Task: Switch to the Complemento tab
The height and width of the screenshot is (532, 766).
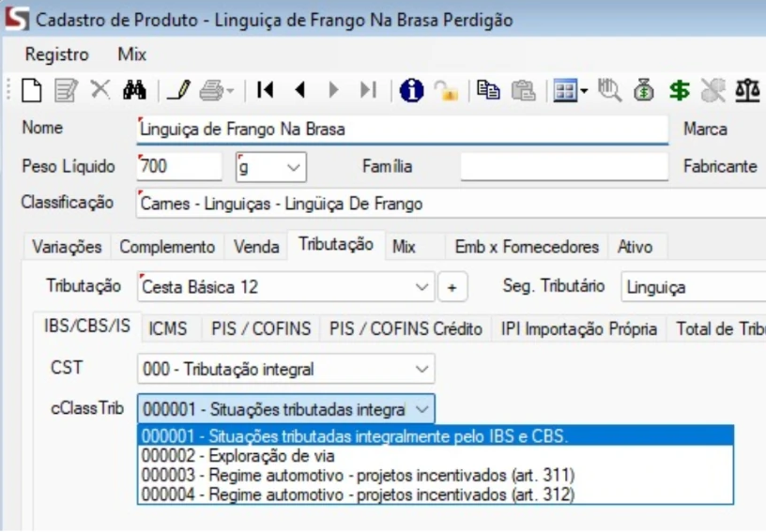Action: point(167,247)
